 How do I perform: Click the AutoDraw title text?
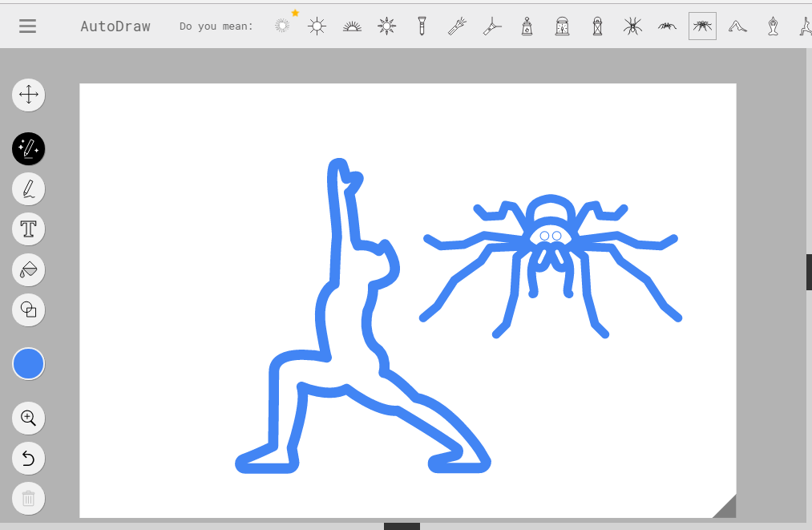pyautogui.click(x=115, y=25)
